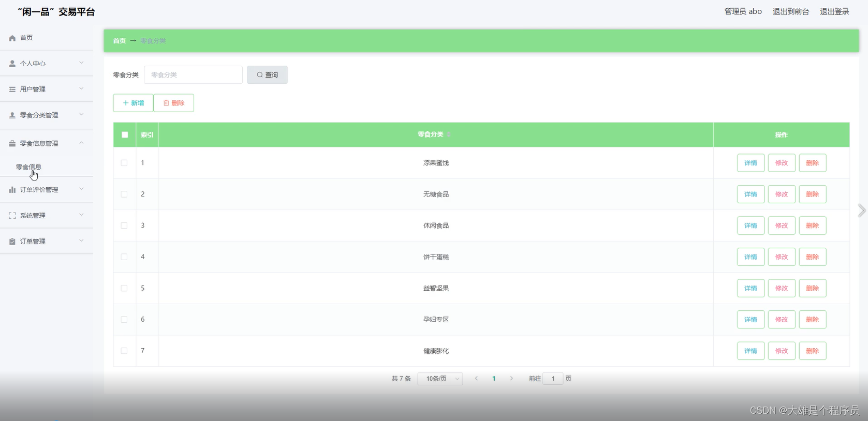Image resolution: width=868 pixels, height=421 pixels.
Task: Click page number 1 in pagination
Action: coord(494,379)
